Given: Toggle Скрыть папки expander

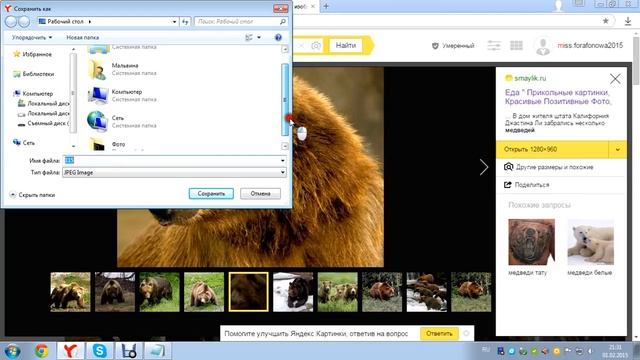Looking at the screenshot, I should point(32,195).
